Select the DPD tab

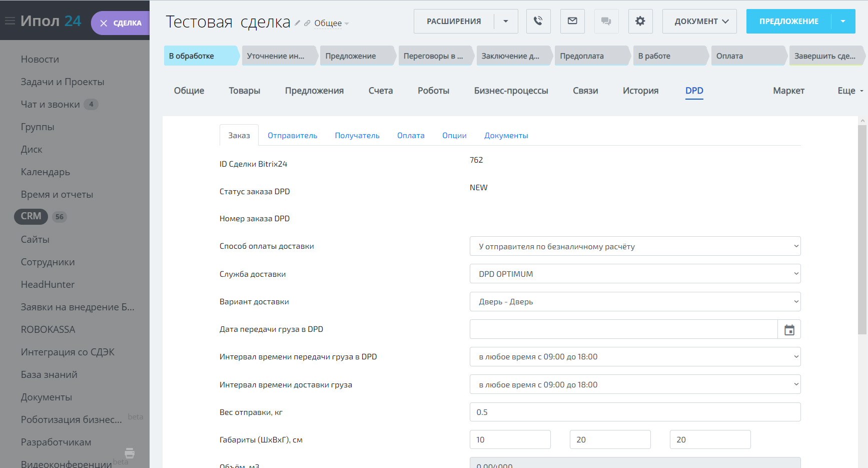(x=694, y=91)
